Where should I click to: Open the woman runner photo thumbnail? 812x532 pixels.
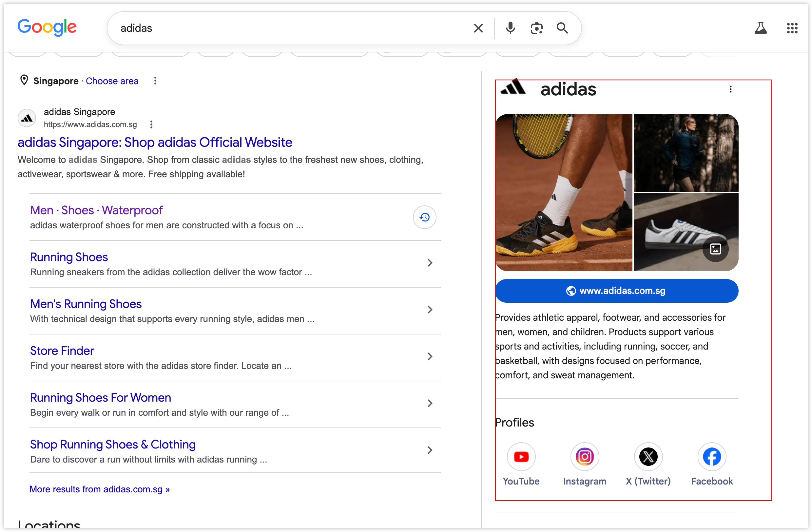click(686, 153)
